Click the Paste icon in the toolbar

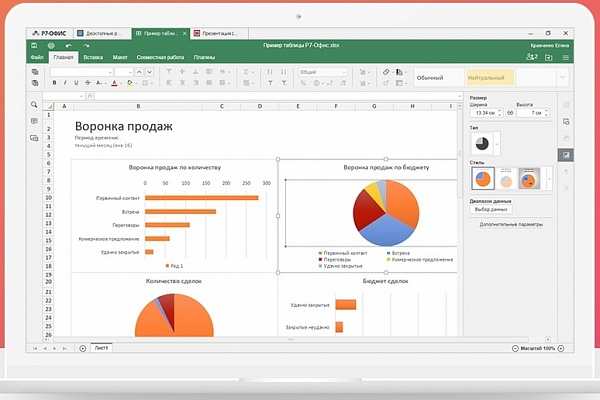click(35, 83)
